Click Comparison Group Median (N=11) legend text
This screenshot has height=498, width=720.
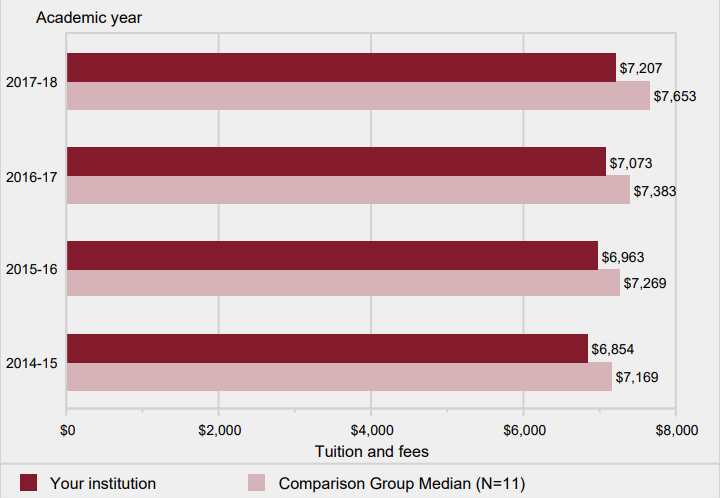point(402,484)
